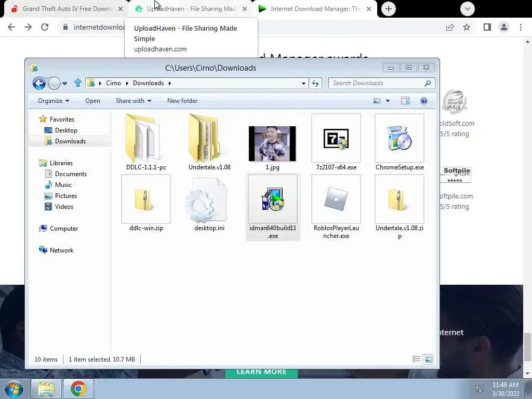Open the Chrome profile menu

tap(504, 27)
